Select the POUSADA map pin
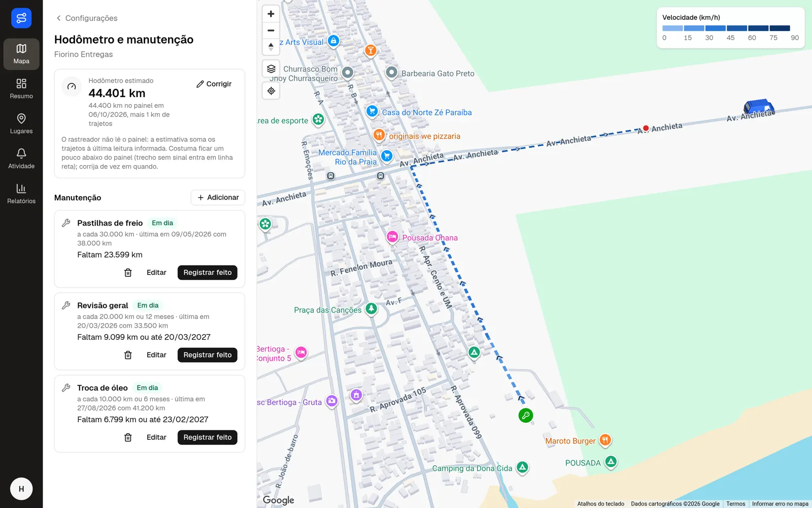 point(611,462)
